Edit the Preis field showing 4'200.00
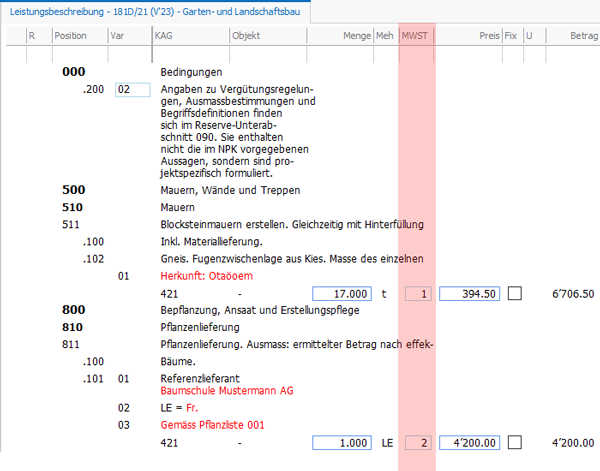 pos(470,443)
